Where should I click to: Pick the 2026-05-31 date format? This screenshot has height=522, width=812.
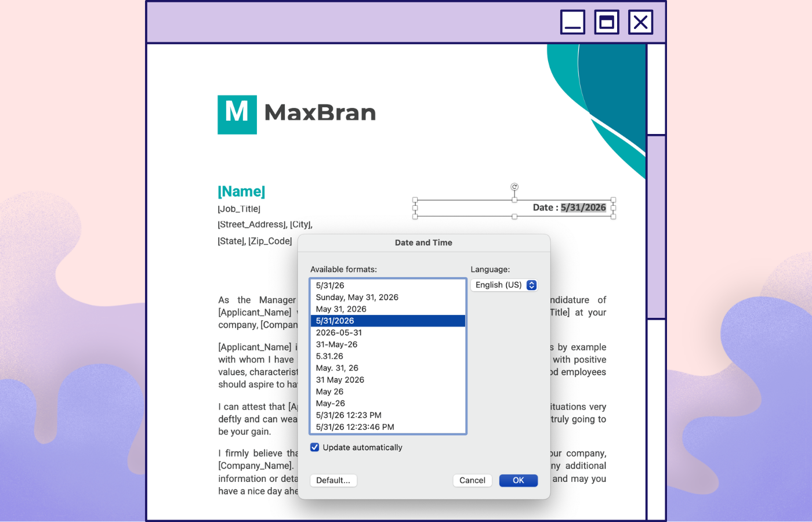coord(388,332)
